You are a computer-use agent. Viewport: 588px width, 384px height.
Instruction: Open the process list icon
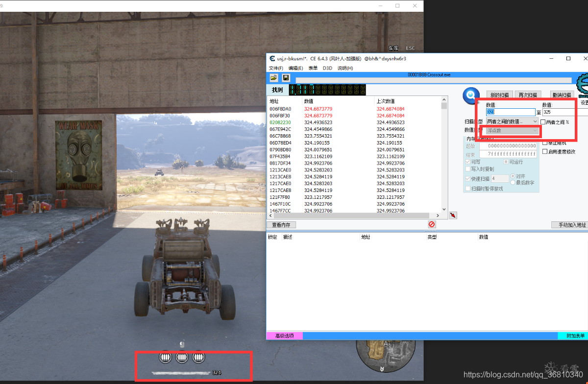pyautogui.click(x=274, y=78)
